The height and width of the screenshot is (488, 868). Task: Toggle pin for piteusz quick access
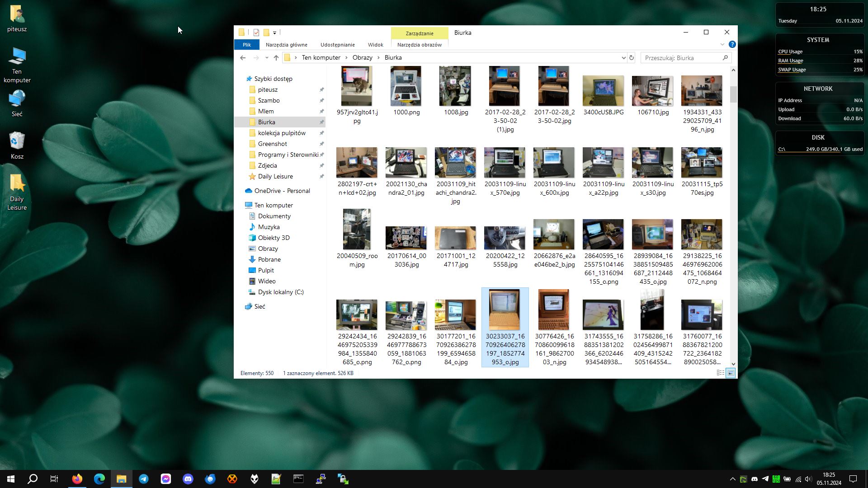321,89
